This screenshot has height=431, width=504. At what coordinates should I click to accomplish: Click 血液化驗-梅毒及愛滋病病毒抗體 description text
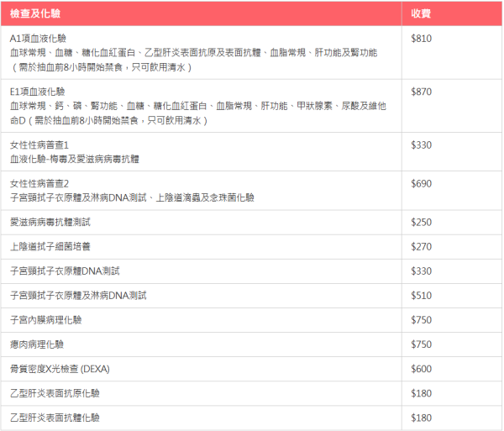[x=75, y=159]
